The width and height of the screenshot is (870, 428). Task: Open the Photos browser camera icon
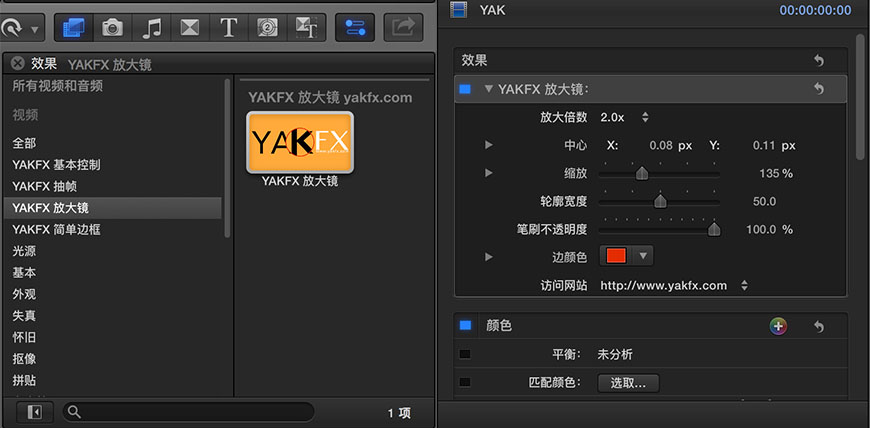(113, 27)
